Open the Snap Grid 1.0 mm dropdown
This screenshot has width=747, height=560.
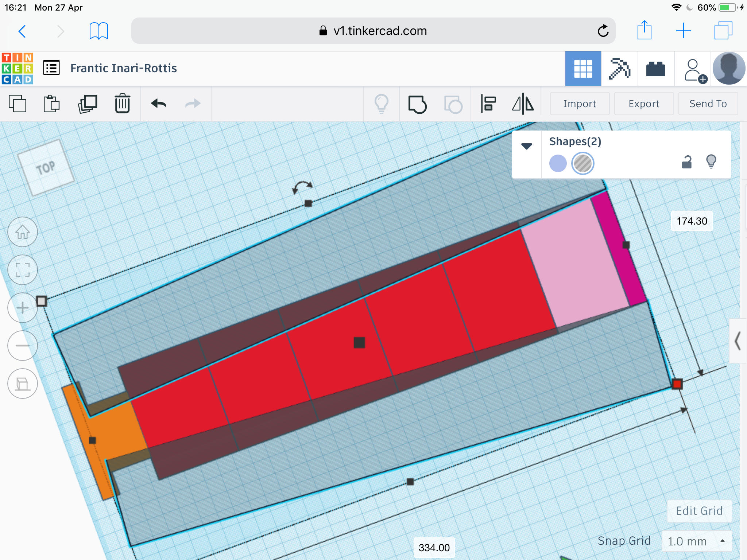coord(697,541)
